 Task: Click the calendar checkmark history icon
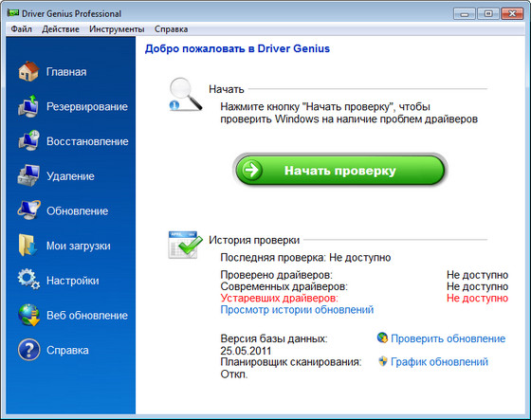[x=185, y=245]
